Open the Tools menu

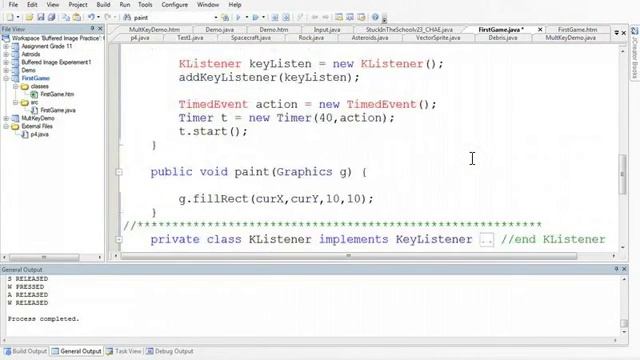click(145, 5)
